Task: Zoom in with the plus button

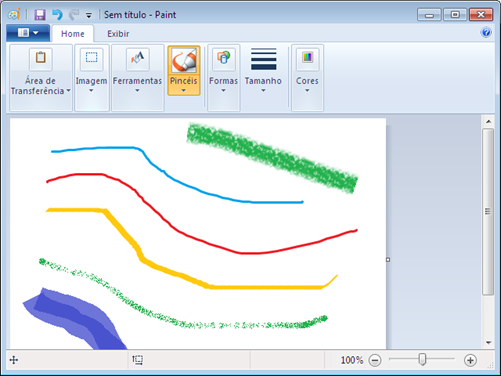Action: point(470,360)
